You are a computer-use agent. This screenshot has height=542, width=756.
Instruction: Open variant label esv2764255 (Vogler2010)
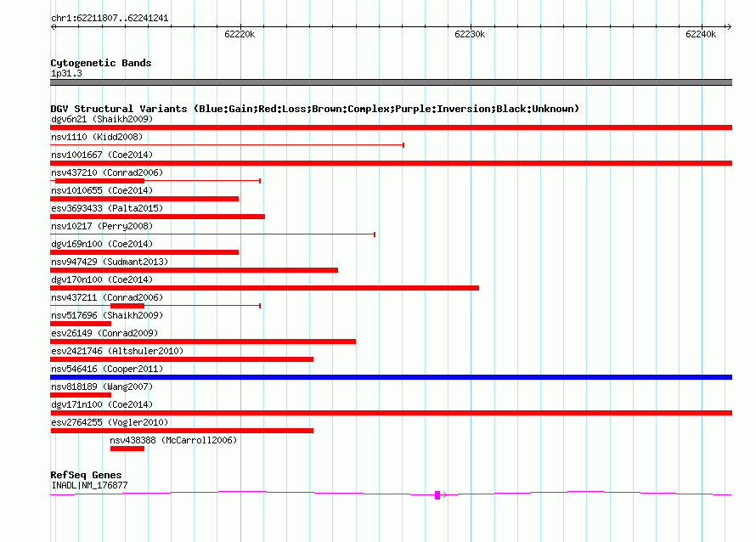click(110, 422)
